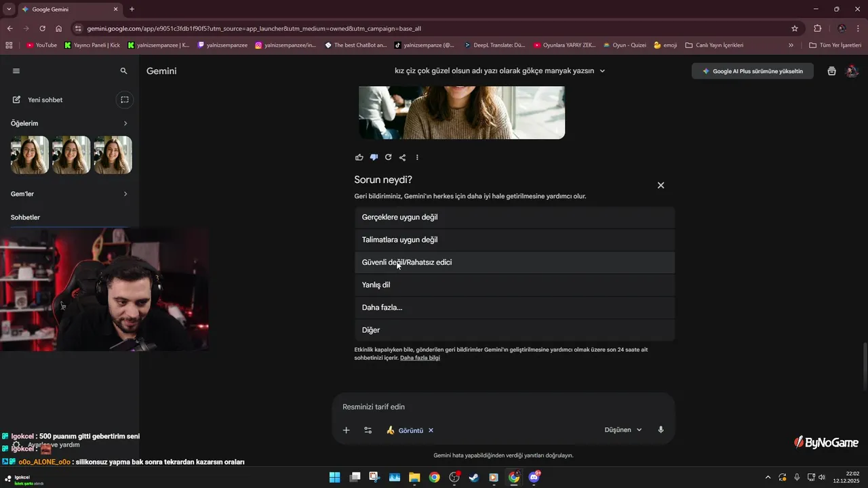Share the response via share icon
This screenshot has height=488, width=868.
click(x=402, y=157)
